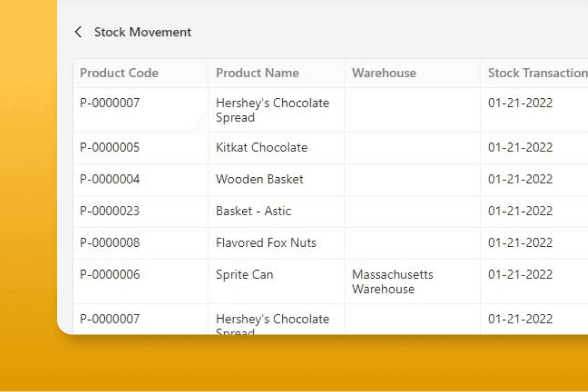Viewport: 588px width, 392px height.
Task: Select the Kitkat Chocolate product name
Action: pos(262,147)
